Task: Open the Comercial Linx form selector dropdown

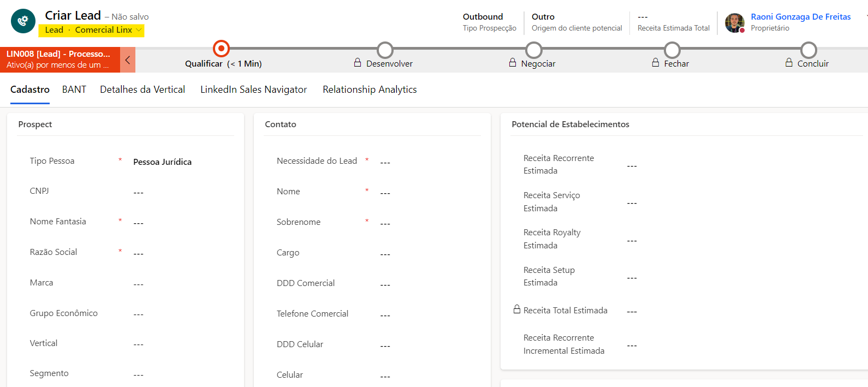Action: (109, 30)
